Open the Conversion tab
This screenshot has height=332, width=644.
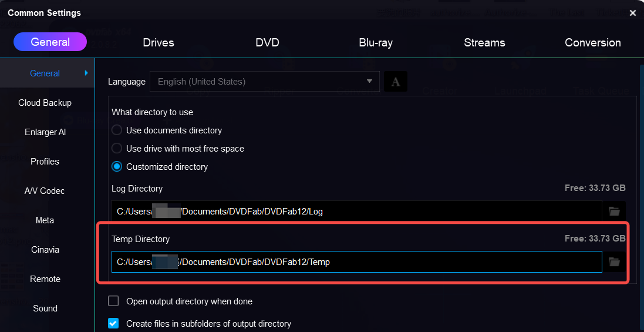point(592,42)
